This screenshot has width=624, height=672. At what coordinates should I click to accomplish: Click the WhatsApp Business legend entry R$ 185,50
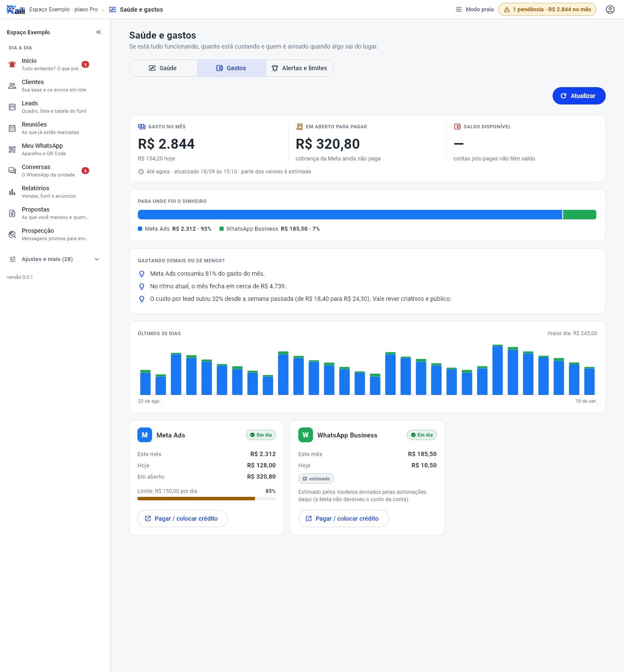[x=270, y=229]
